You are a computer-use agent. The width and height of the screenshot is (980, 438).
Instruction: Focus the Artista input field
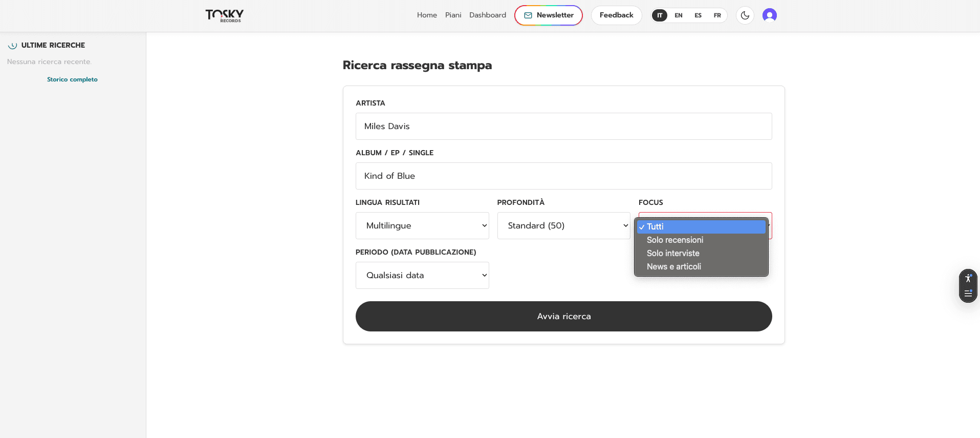pyautogui.click(x=563, y=126)
